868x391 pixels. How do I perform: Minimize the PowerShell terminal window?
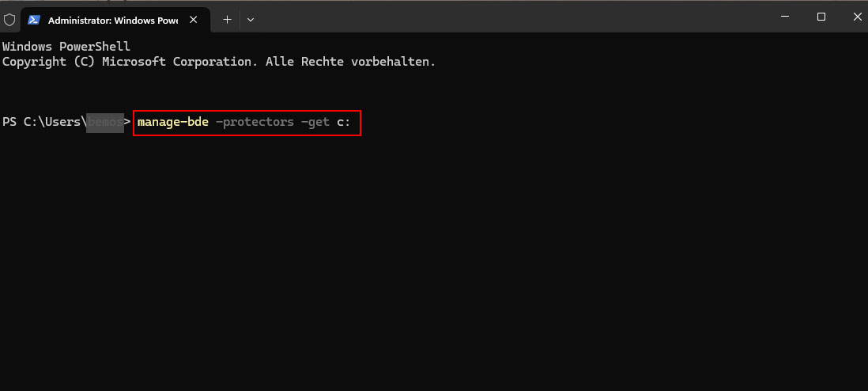click(786, 17)
